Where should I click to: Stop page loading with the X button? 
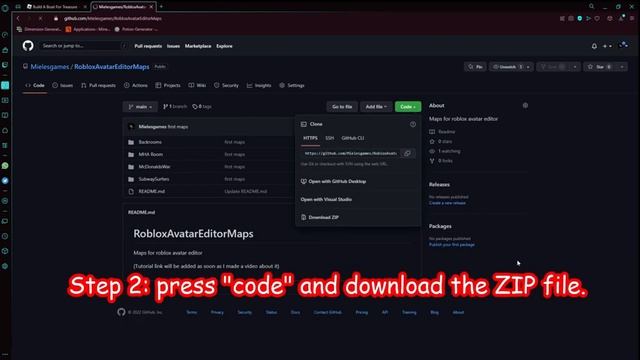pyautogui.click(x=40, y=18)
